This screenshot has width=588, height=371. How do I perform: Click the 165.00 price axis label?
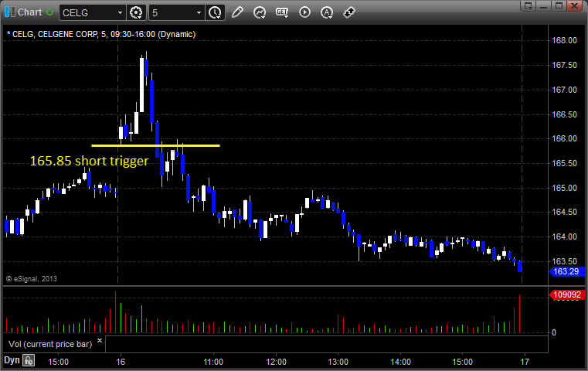564,188
